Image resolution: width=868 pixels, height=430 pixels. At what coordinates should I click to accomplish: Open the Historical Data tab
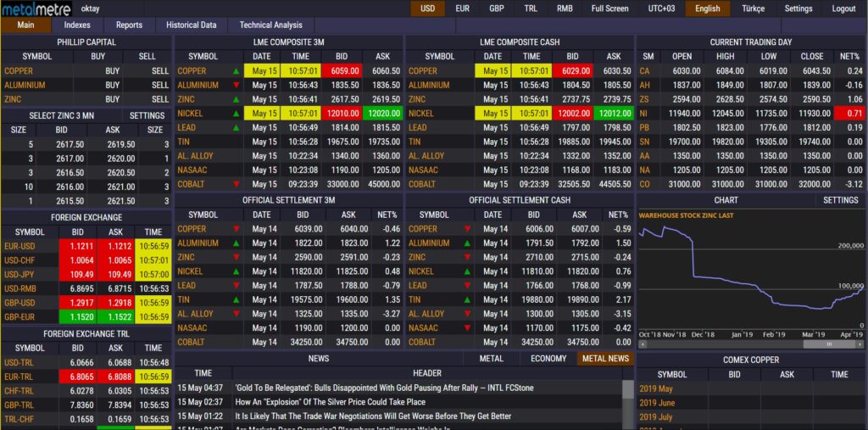tap(191, 25)
